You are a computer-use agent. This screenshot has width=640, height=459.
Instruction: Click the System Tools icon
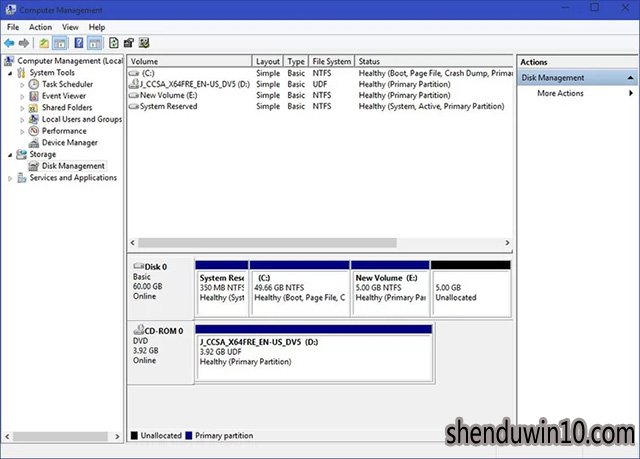(x=21, y=73)
